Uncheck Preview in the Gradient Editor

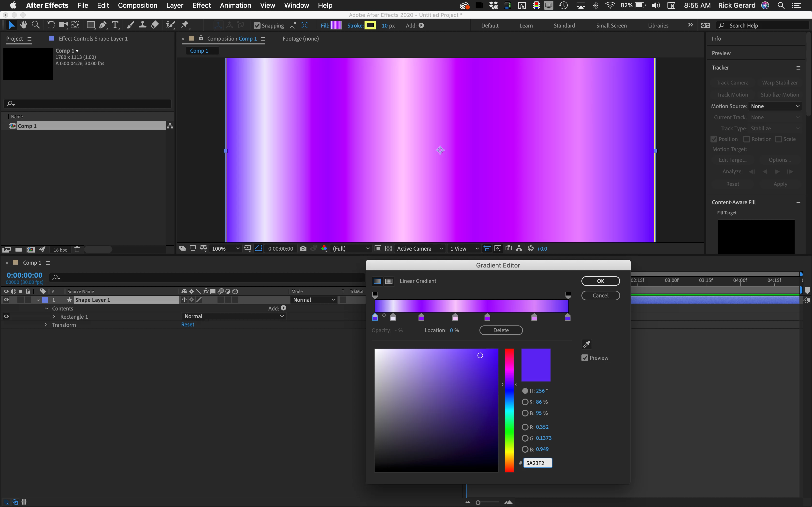coord(585,358)
